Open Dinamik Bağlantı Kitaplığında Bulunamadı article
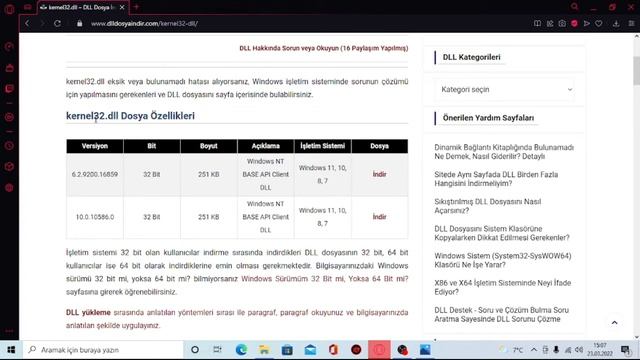This screenshot has height=360, width=640. coord(504,152)
